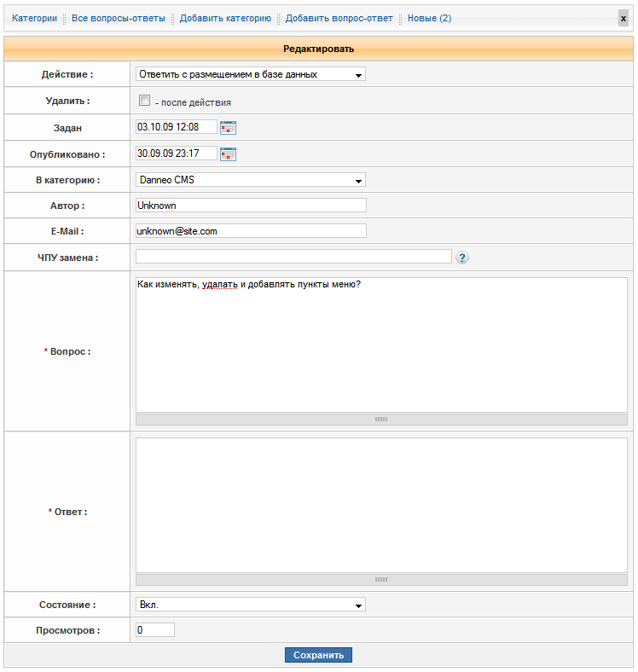
Task: Click the Просмотров count field
Action: pyautogui.click(x=154, y=630)
